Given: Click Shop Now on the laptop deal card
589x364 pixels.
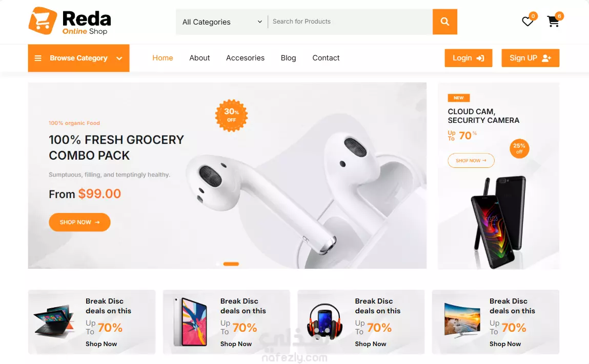Looking at the screenshot, I should click(x=101, y=344).
